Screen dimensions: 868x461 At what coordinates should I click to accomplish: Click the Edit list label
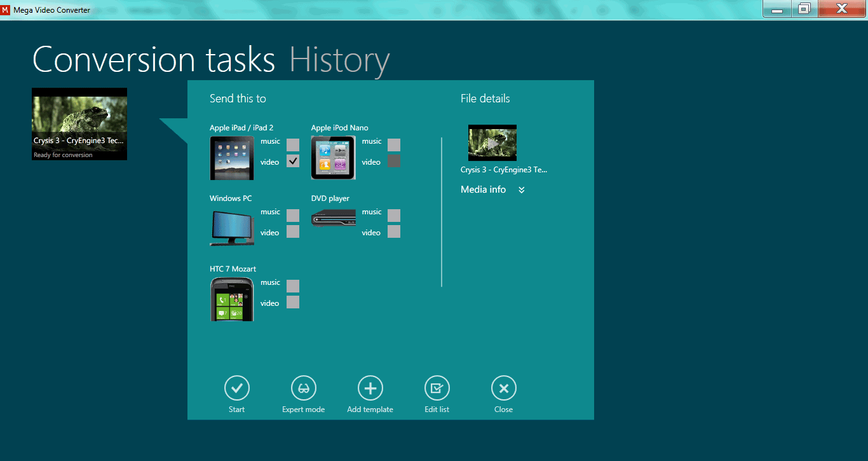tap(437, 409)
